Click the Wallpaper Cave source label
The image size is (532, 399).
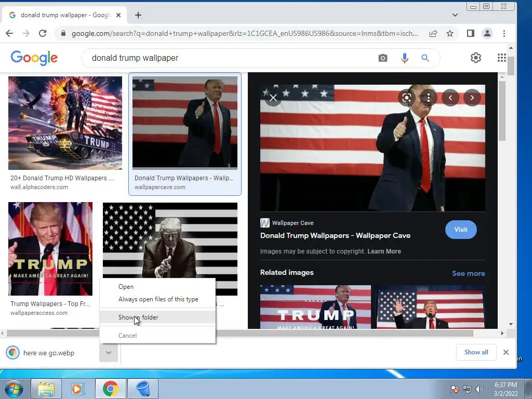pyautogui.click(x=293, y=223)
